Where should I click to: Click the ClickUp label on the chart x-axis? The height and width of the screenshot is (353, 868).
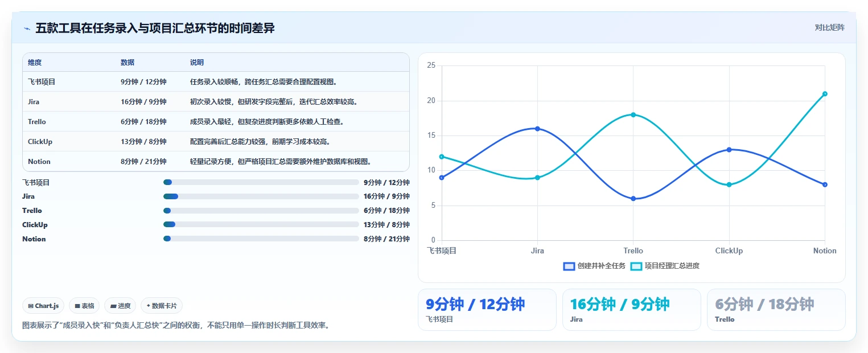point(729,251)
